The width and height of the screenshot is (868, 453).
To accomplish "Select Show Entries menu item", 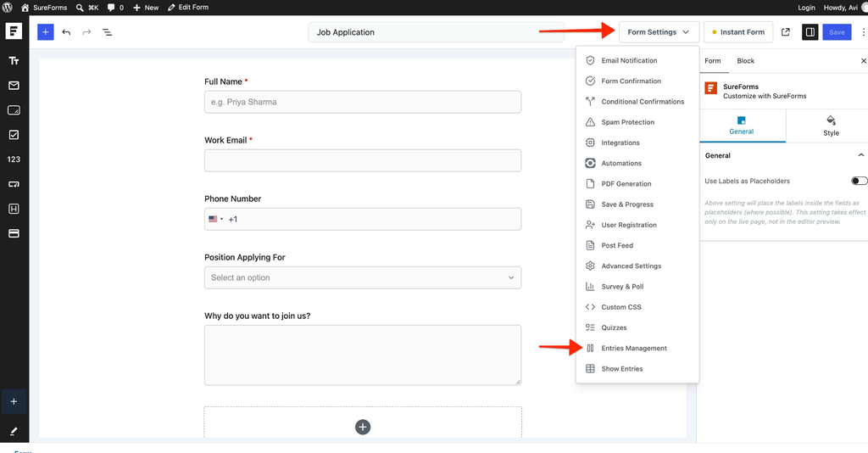I will click(637, 368).
